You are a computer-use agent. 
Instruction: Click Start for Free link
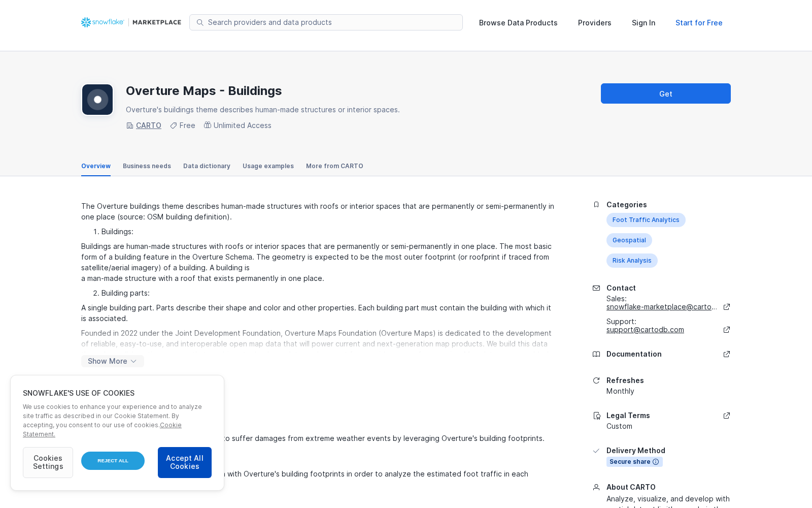(699, 23)
